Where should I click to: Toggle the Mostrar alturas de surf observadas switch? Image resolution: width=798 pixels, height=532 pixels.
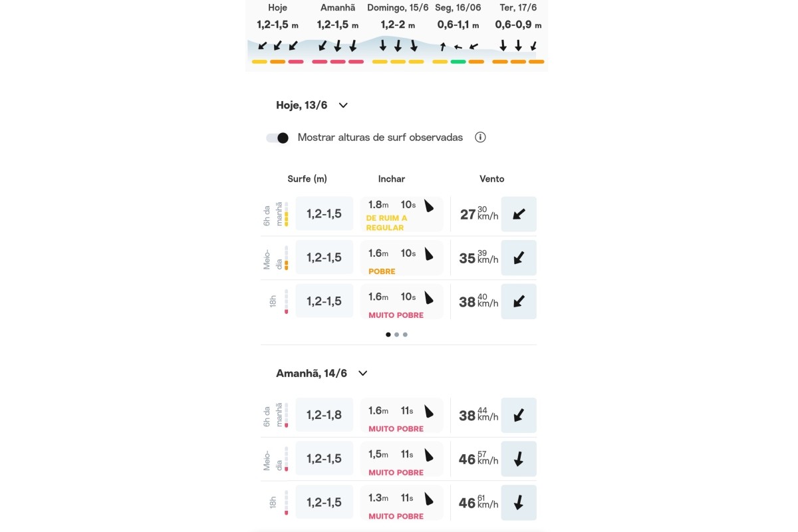(277, 138)
